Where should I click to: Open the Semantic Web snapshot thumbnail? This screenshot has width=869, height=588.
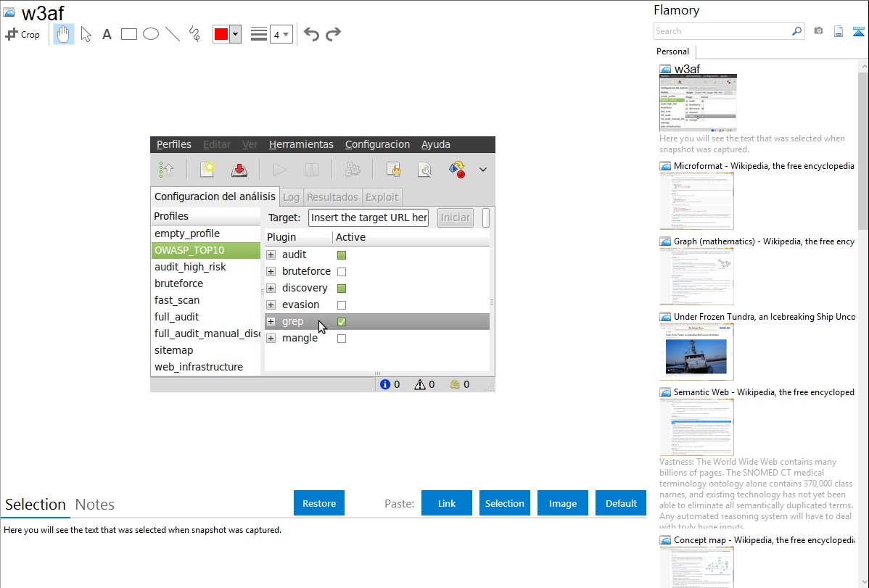pos(696,427)
